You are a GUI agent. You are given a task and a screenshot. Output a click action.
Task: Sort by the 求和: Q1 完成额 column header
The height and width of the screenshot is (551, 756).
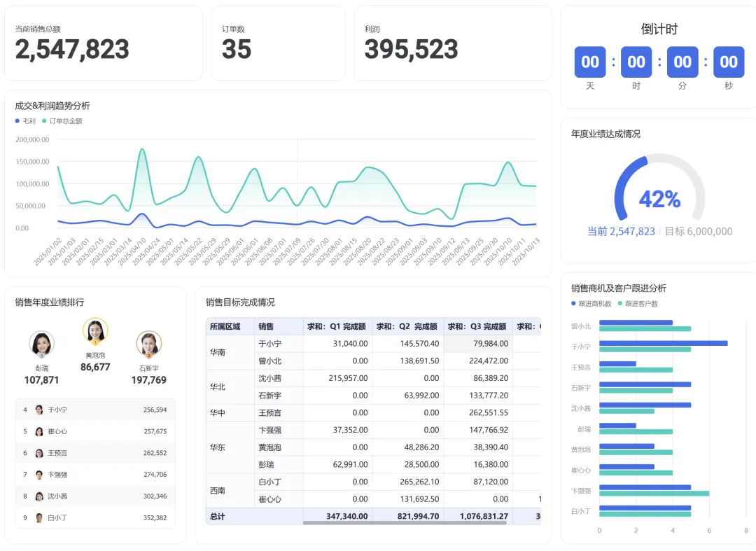(x=337, y=326)
